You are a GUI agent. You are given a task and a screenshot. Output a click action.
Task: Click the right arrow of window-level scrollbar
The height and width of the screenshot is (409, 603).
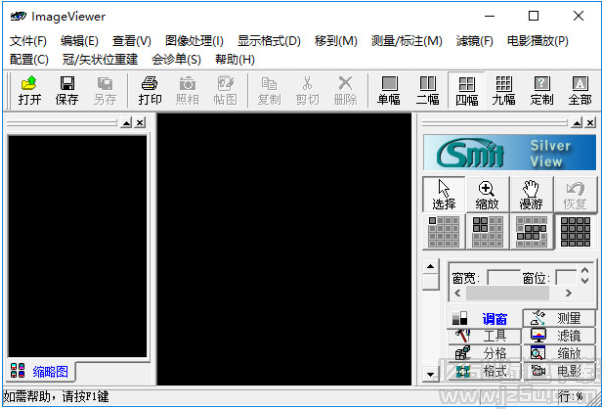point(568,293)
